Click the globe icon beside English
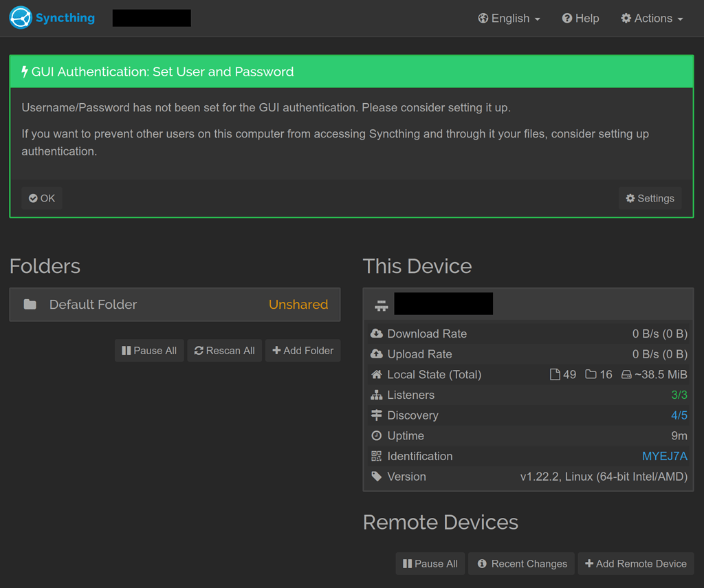 [483, 19]
